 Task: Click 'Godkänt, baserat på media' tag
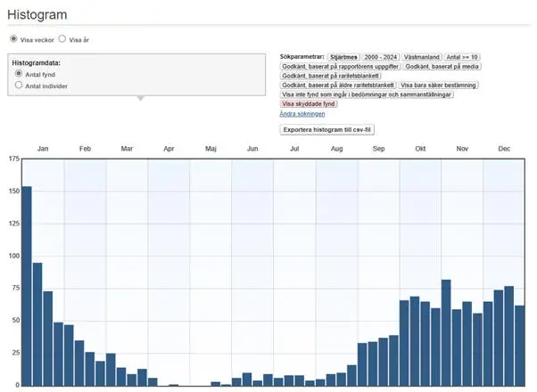(440, 66)
